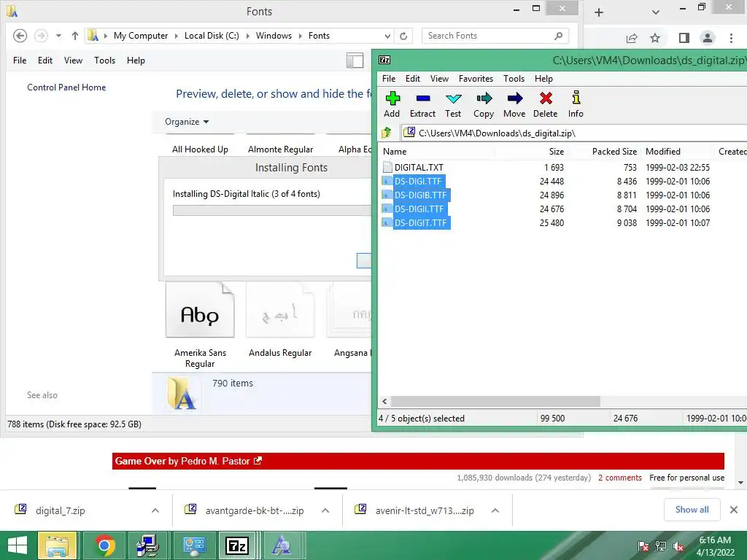
Task: Click the Move icon in 7-Zip toolbar
Action: 514,104
